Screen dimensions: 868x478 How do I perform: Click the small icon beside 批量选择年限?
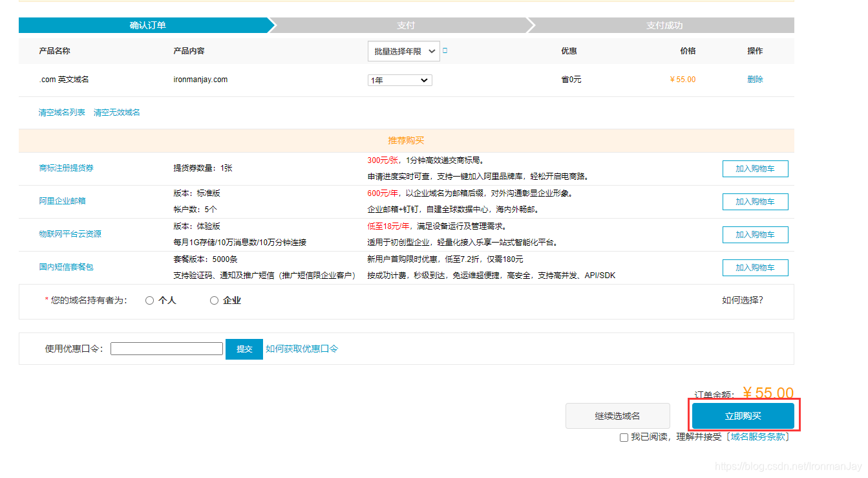pos(445,50)
